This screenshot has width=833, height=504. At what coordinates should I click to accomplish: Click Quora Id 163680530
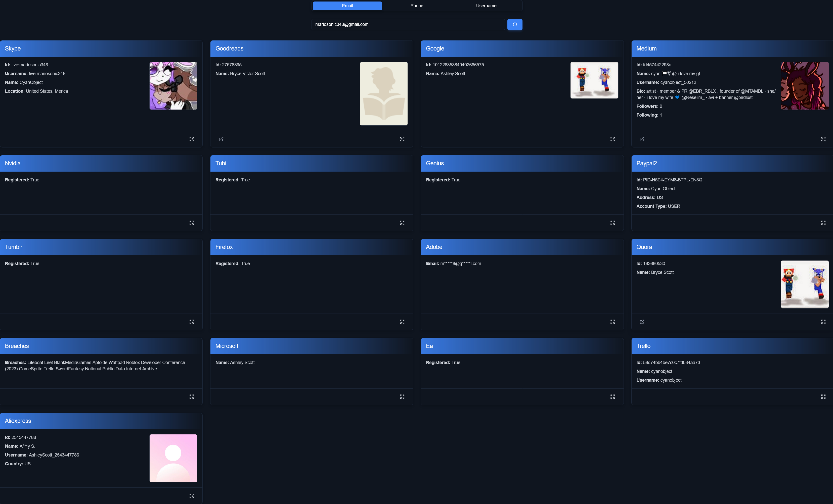(650, 264)
